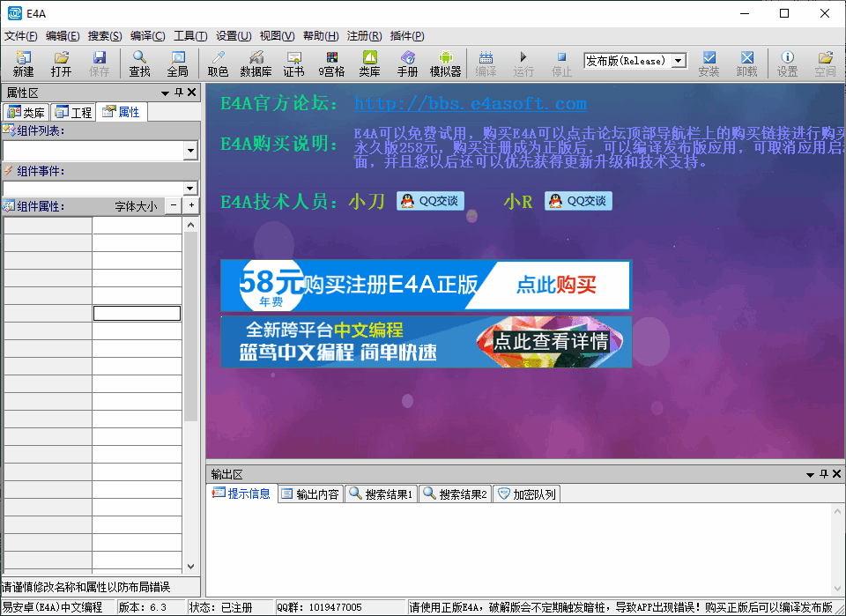Select the 属性 properties tab

pyautogui.click(x=122, y=112)
